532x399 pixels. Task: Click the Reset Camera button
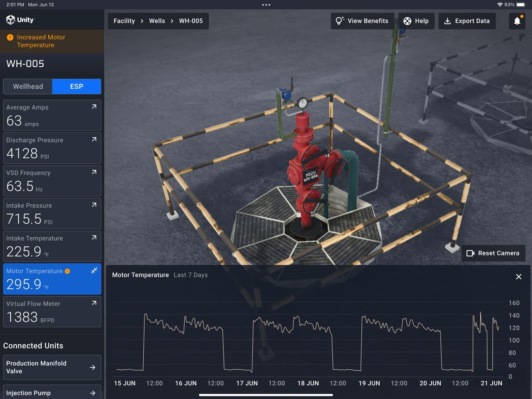click(x=493, y=253)
